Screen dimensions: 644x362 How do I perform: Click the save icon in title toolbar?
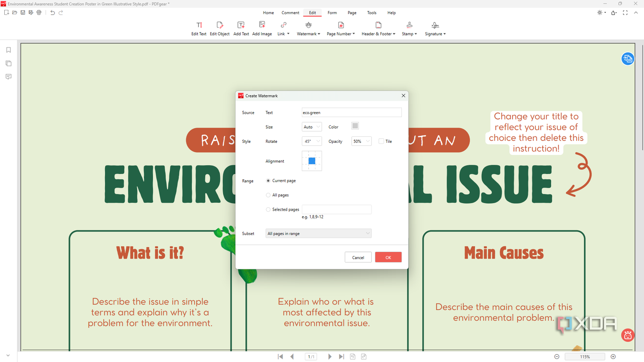pos(23,12)
